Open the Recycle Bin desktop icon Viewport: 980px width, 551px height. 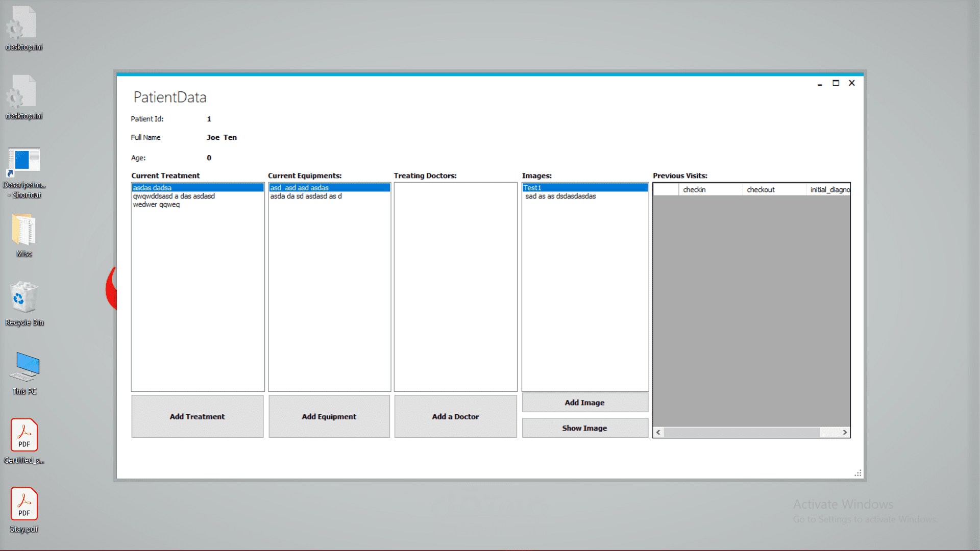pyautogui.click(x=24, y=298)
